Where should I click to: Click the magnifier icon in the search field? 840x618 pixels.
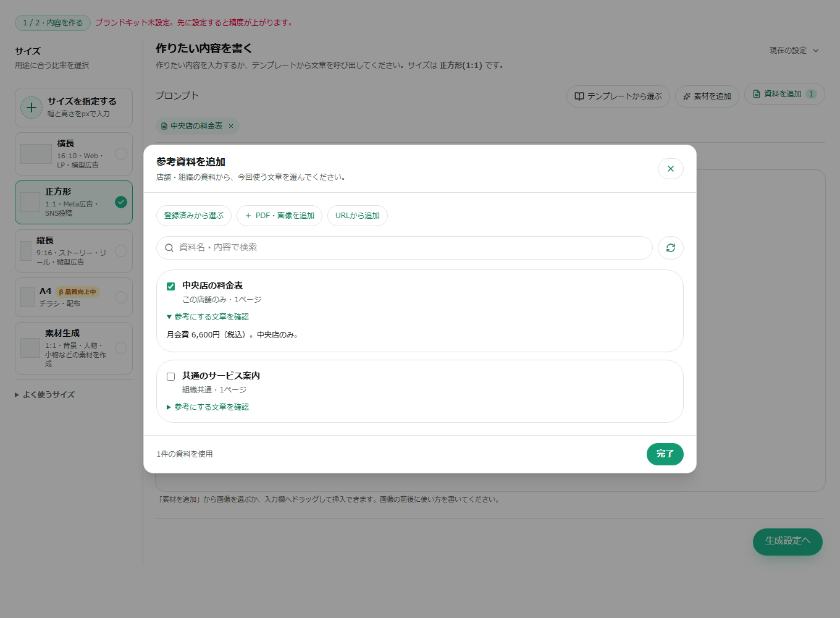(169, 248)
